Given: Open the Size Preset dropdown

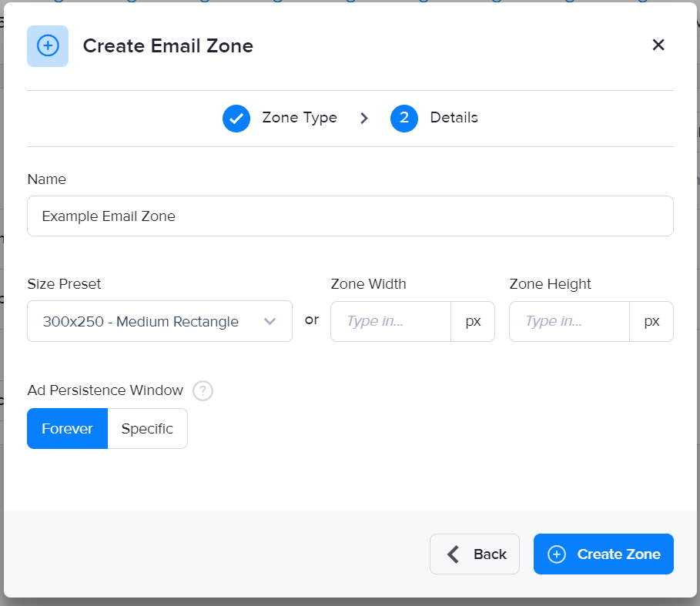Looking at the screenshot, I should [159, 321].
